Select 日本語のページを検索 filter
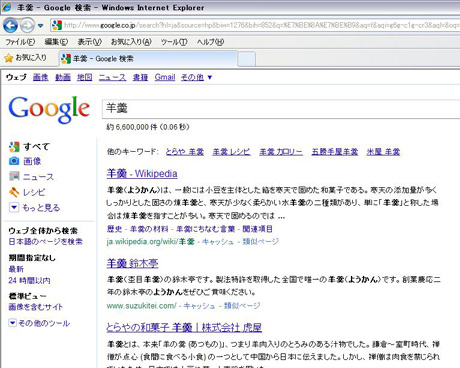 click(45, 241)
